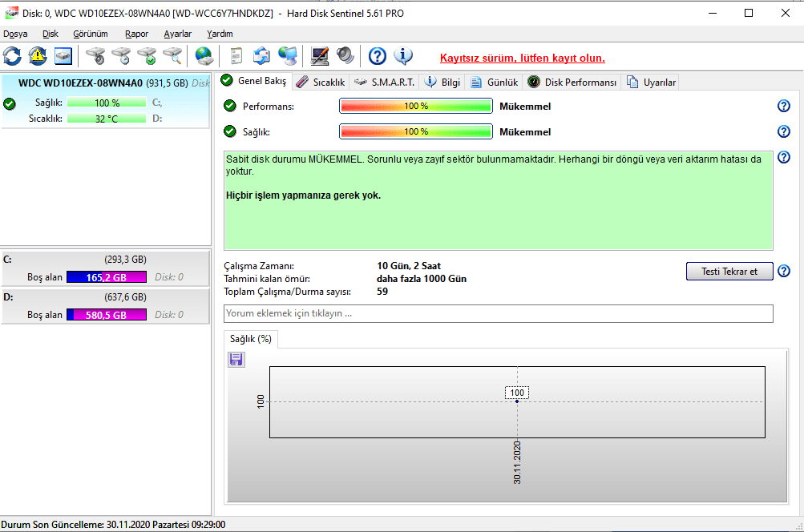Click the Kayıtsız sürüm registration link
The height and width of the screenshot is (532, 804).
tap(522, 58)
